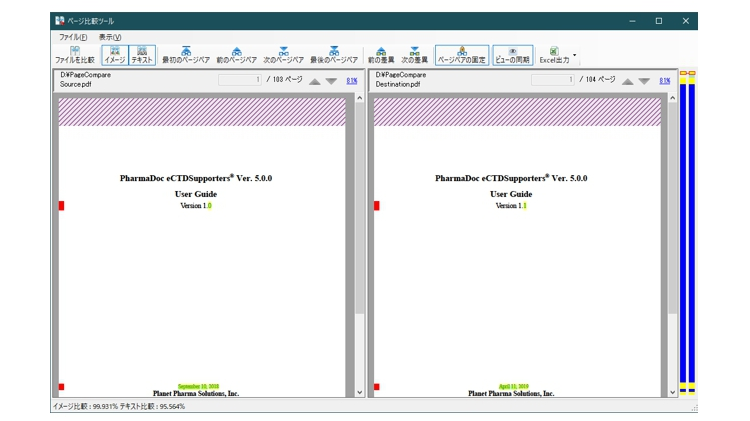Click the Excel出力 export icon

coord(553,55)
